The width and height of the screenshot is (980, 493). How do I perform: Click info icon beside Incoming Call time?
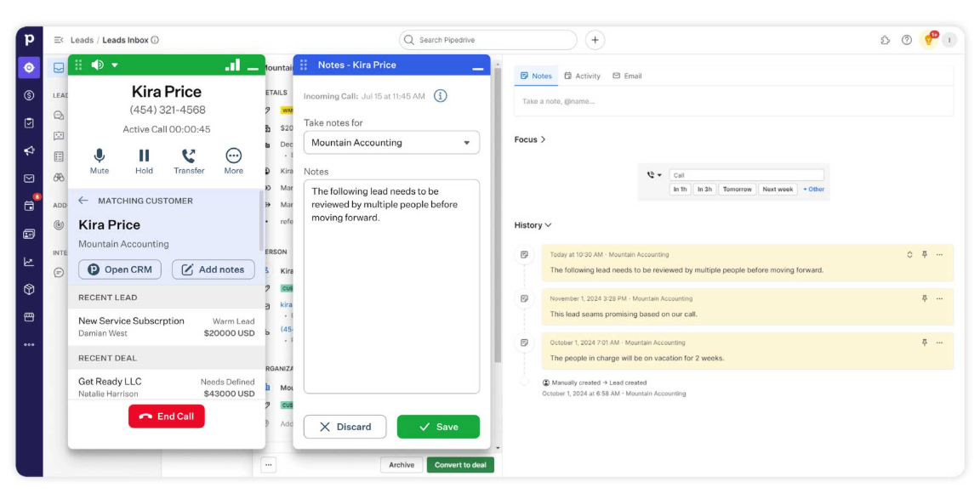point(441,96)
